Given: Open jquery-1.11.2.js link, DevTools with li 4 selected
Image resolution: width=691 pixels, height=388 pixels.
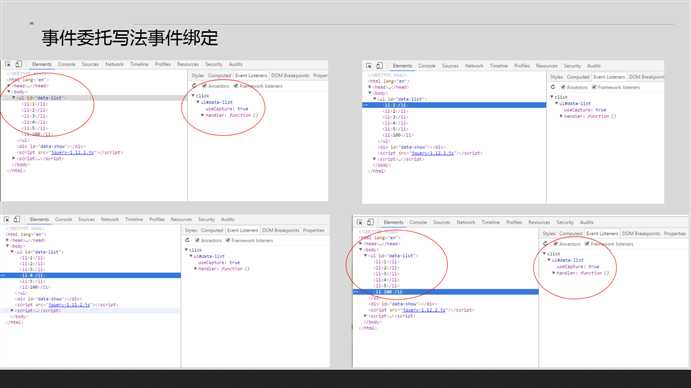Looking at the screenshot, I should pos(69,305).
